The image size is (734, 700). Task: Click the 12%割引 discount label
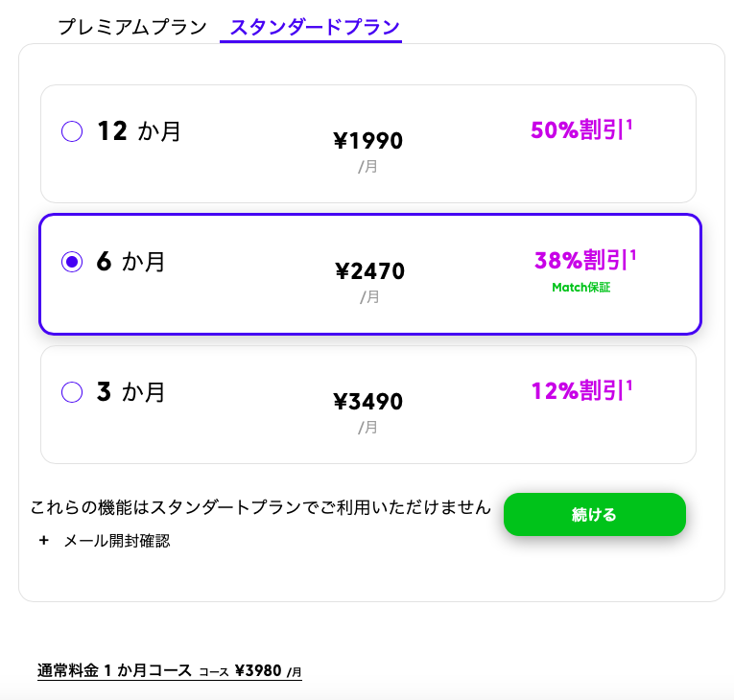point(581,390)
